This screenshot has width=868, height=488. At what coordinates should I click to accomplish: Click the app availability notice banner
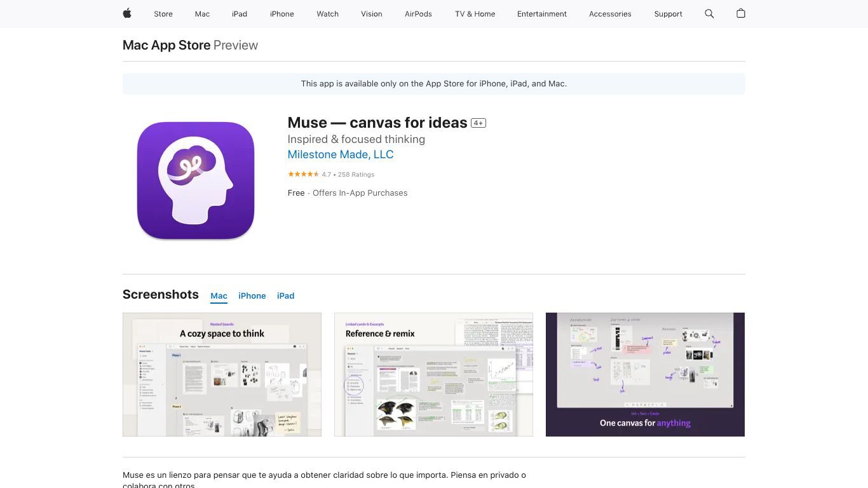tap(434, 84)
